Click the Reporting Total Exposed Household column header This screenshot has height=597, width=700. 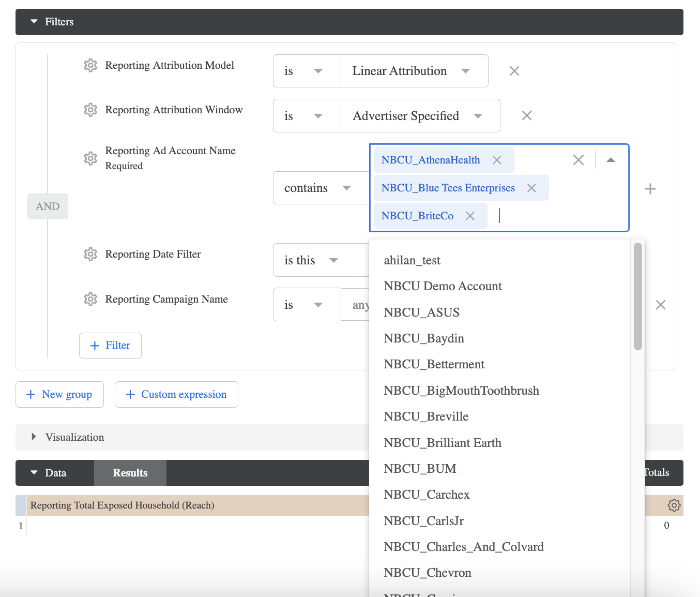[122, 505]
